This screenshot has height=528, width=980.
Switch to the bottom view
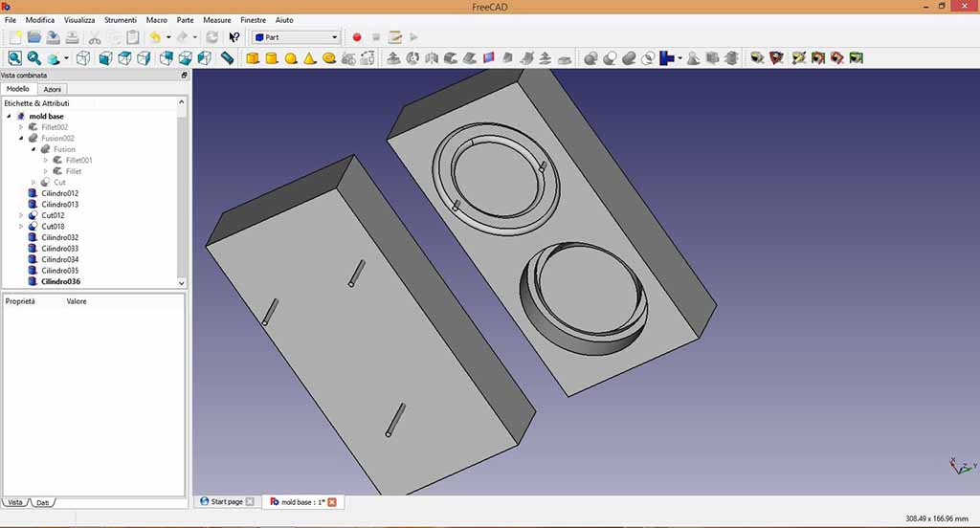click(186, 58)
